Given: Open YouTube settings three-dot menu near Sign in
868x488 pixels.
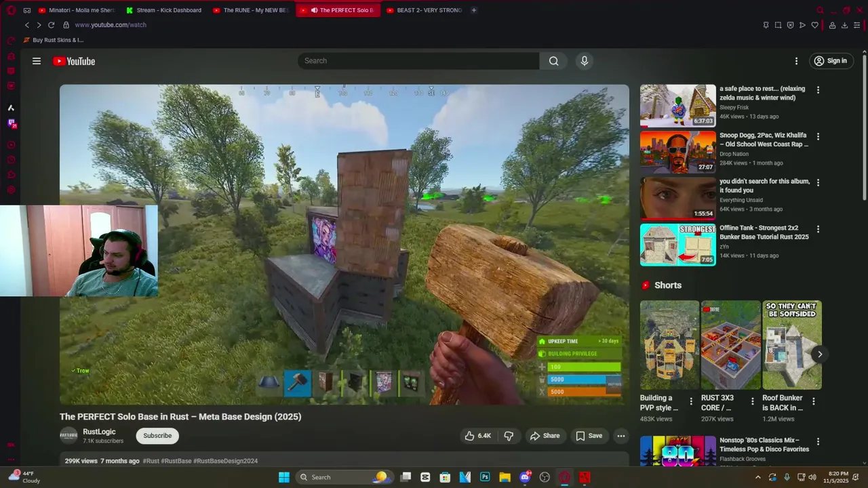Looking at the screenshot, I should [x=796, y=61].
